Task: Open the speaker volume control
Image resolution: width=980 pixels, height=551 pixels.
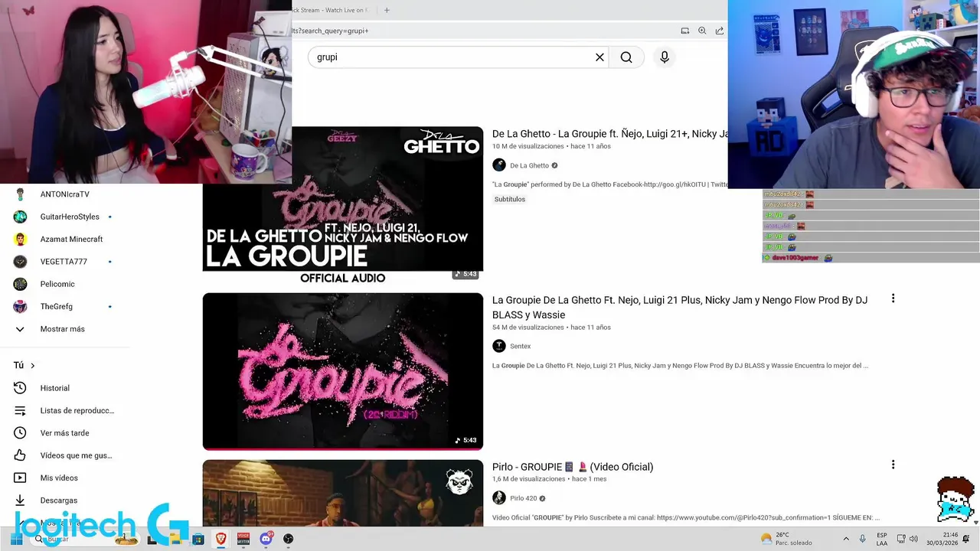Action: [x=913, y=539]
